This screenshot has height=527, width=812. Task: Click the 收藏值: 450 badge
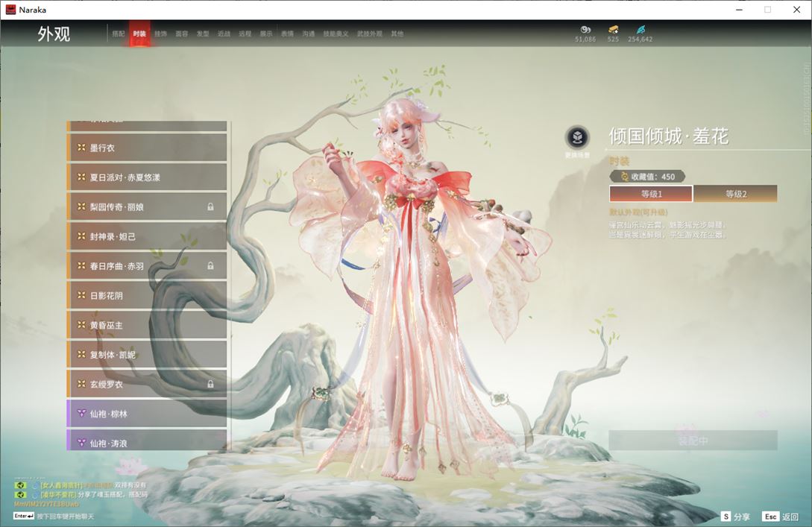[x=647, y=177]
